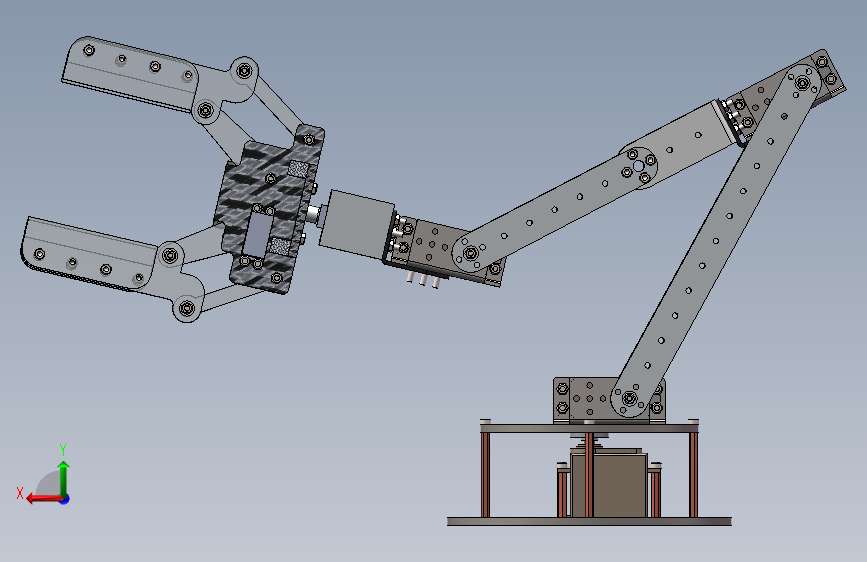This screenshot has height=562, width=867.
Task: Select the gray wrist motor block
Action: (x=357, y=223)
